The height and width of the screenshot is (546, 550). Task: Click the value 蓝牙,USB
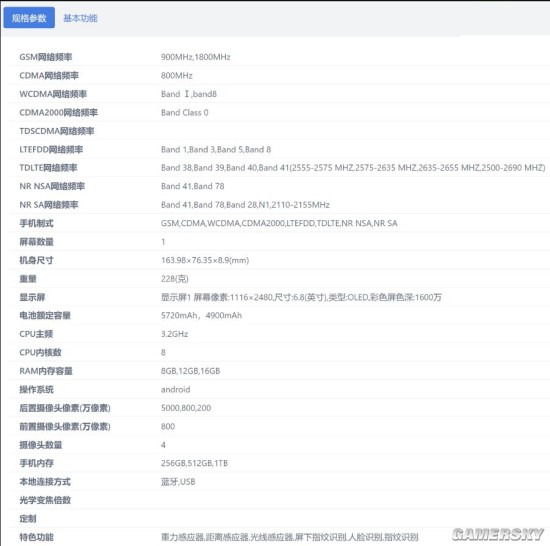click(x=178, y=482)
